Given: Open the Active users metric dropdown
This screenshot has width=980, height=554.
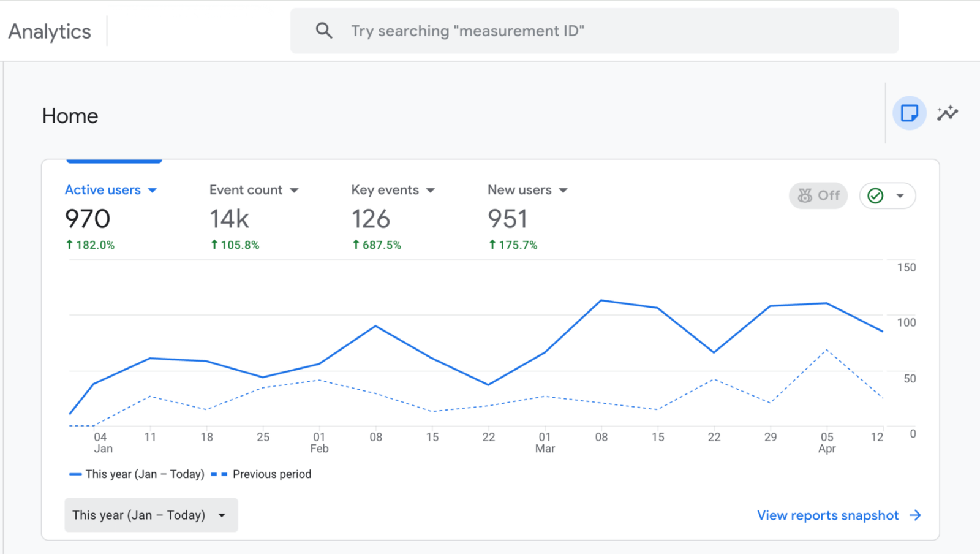Looking at the screenshot, I should click(111, 190).
